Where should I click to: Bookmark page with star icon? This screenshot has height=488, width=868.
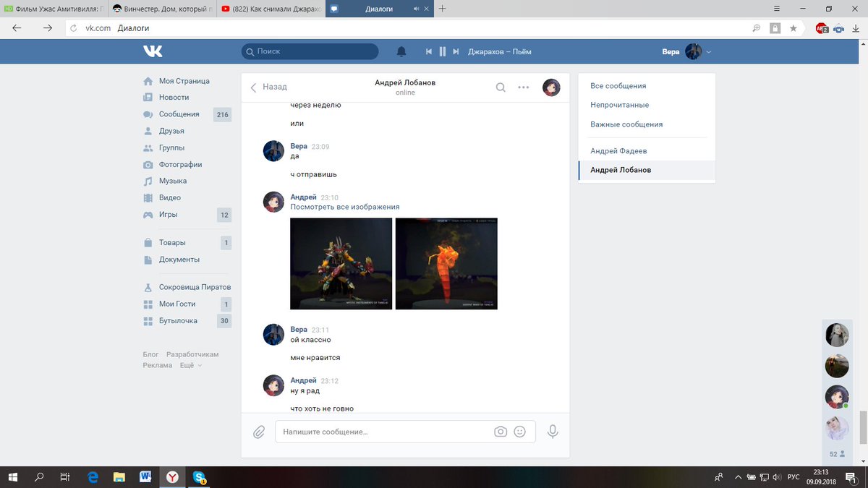coord(793,28)
